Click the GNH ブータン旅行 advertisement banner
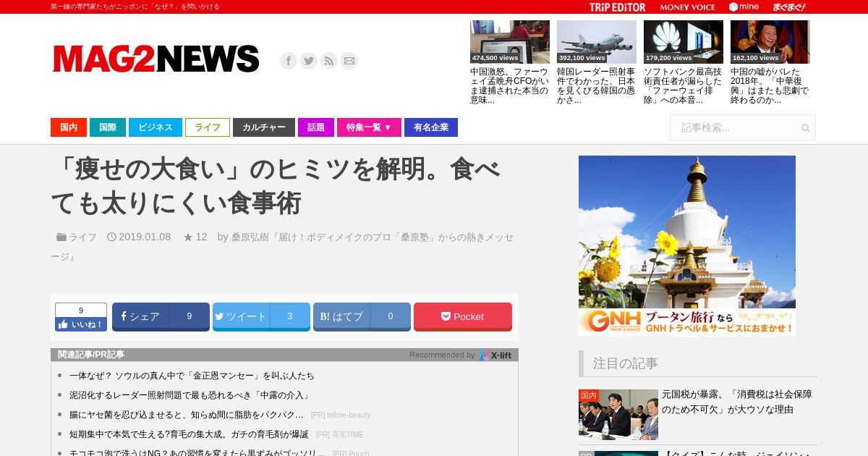Viewport: 868px width, 456px height. pos(687,245)
